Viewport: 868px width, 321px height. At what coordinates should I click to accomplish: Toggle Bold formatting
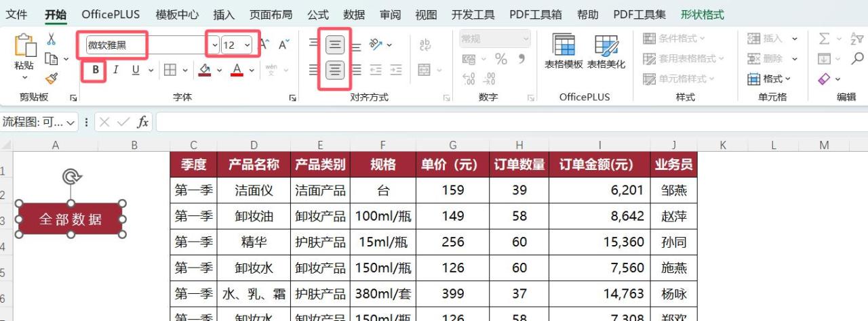(x=96, y=70)
